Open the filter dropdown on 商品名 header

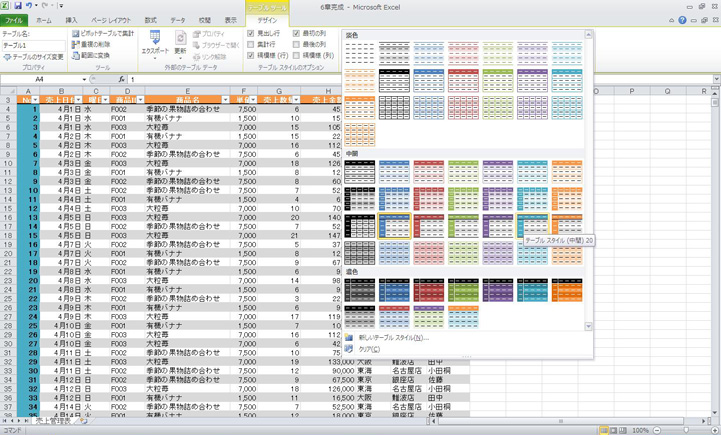[x=226, y=100]
